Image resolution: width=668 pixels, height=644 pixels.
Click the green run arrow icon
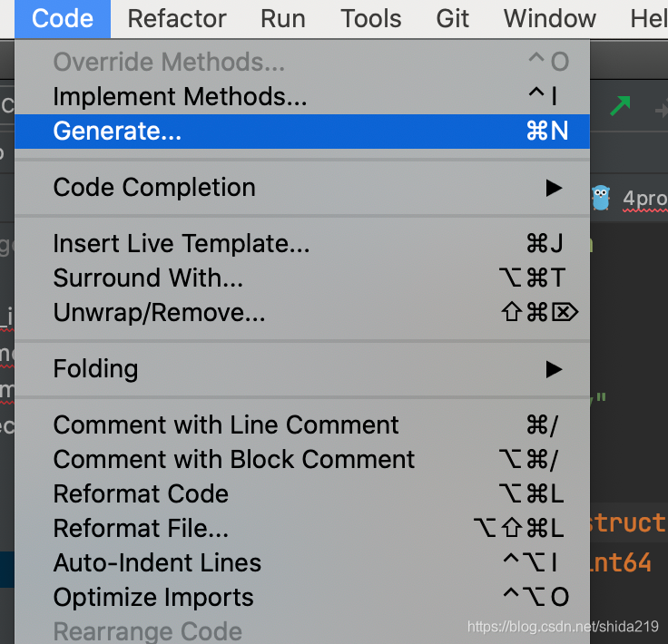[620, 105]
